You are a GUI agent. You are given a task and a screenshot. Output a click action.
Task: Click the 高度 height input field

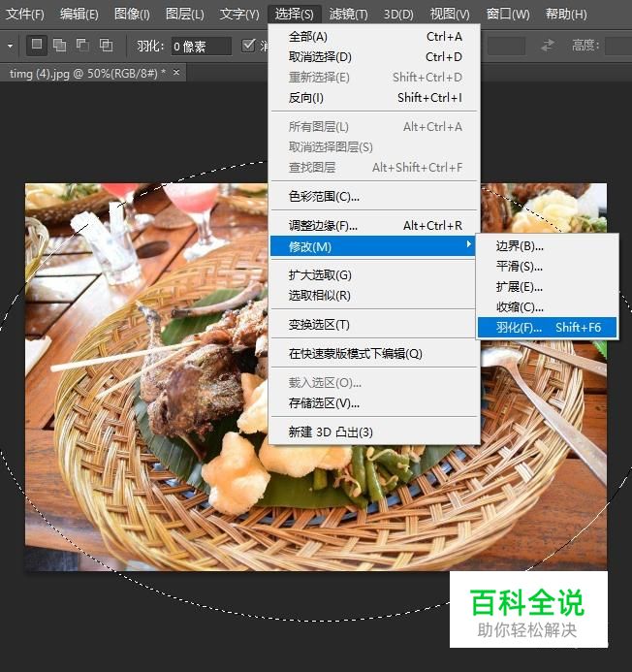(x=619, y=46)
